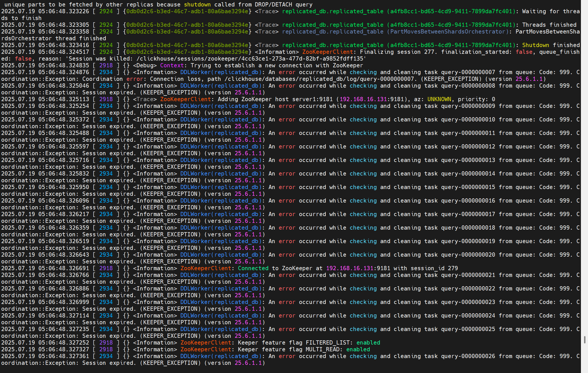Viewport: 588px width, 373px height.
Task: Click the text 'finalization_started:'
Action: (477, 52)
